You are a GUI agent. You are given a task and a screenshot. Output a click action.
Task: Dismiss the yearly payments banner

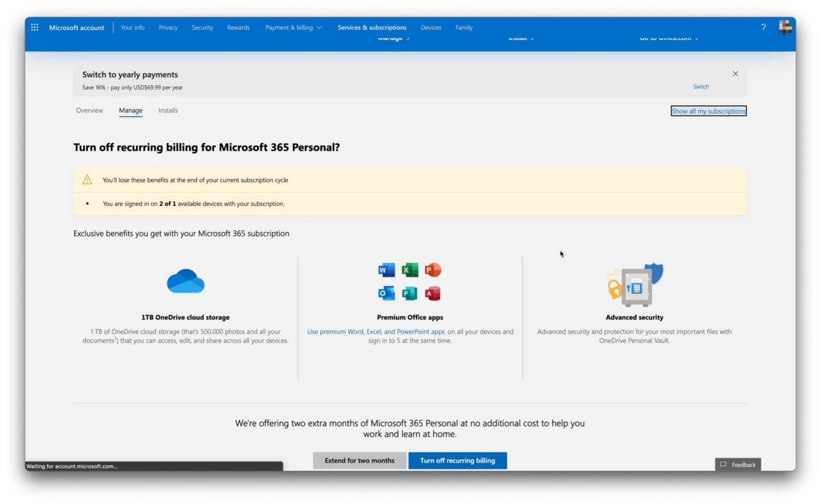735,73
